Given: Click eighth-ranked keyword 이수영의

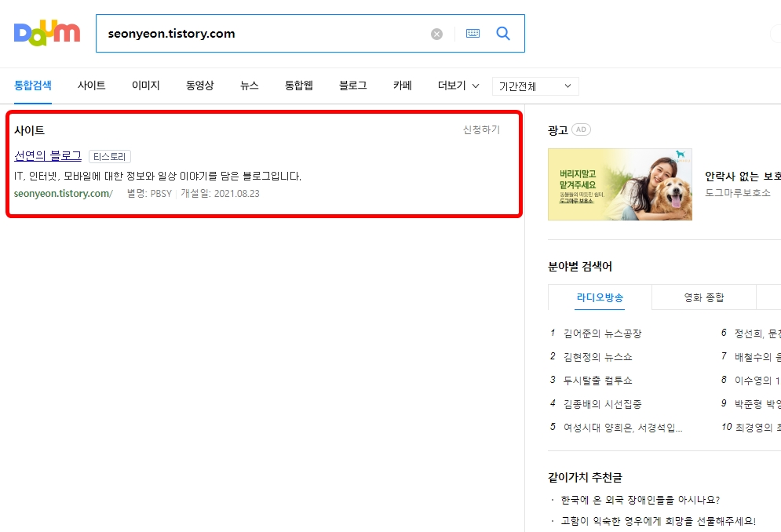Looking at the screenshot, I should 757,380.
